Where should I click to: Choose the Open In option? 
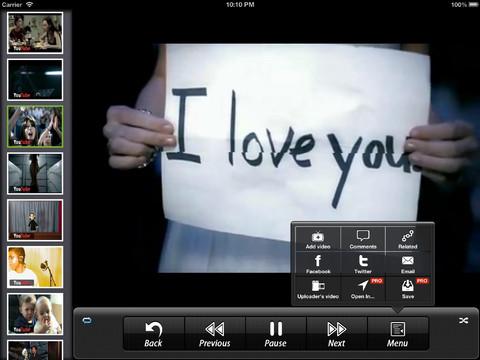point(363,289)
